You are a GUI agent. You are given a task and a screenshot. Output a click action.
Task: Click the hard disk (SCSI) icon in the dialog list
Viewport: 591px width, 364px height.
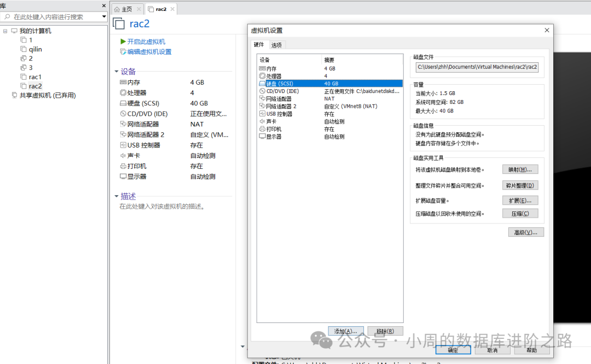[x=262, y=84]
